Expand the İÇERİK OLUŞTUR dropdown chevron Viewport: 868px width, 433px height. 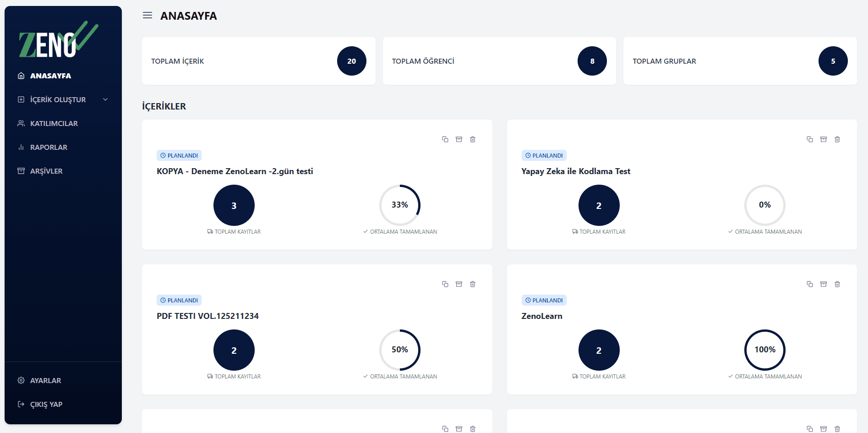point(105,99)
